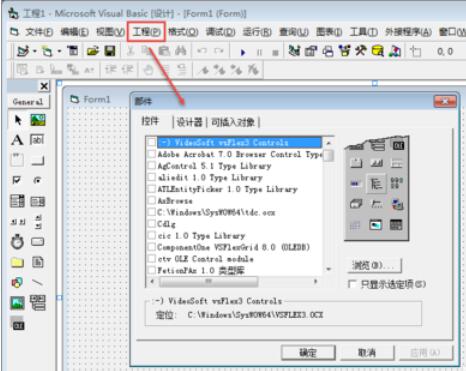Check the aliedit 1.0 Type Library checkbox
This screenshot has width=466, height=371.
click(x=152, y=177)
